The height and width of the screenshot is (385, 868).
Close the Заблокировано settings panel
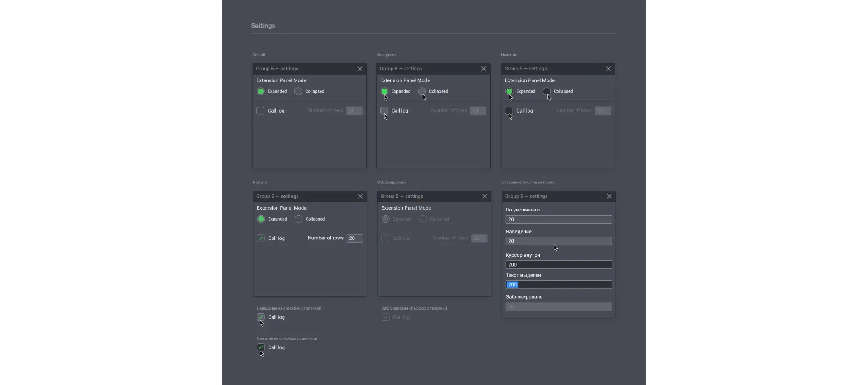click(x=485, y=197)
